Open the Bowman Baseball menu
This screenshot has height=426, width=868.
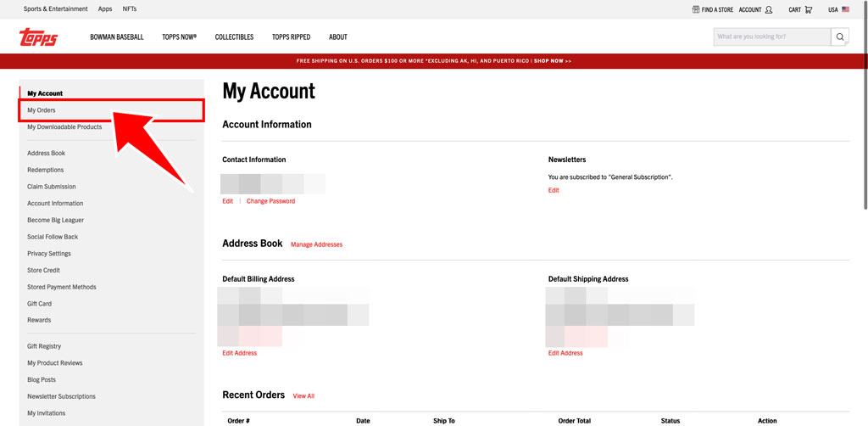pyautogui.click(x=117, y=37)
